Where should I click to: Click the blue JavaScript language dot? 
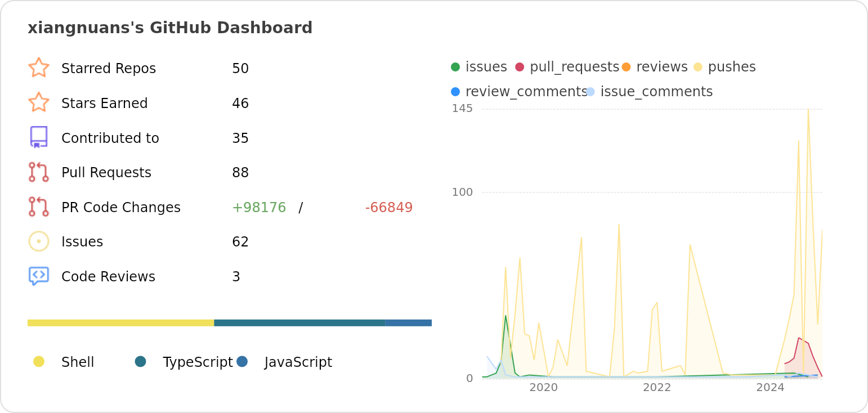pos(242,361)
